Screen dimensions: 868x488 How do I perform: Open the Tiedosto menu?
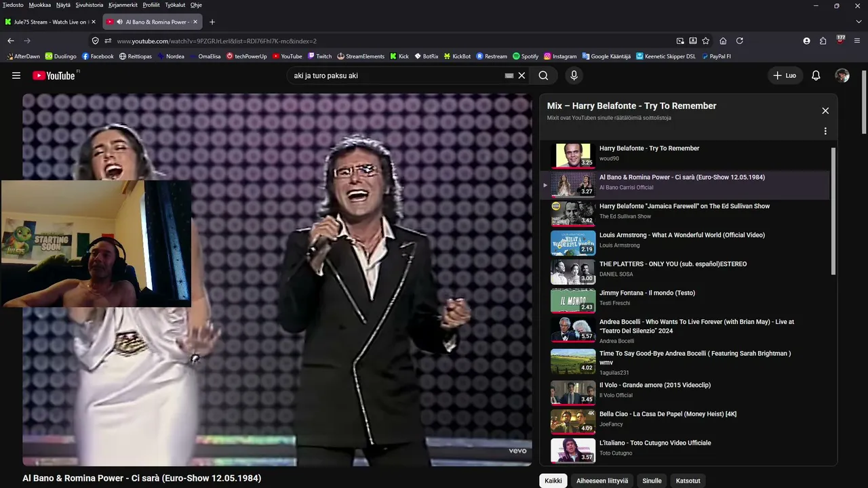tap(13, 5)
